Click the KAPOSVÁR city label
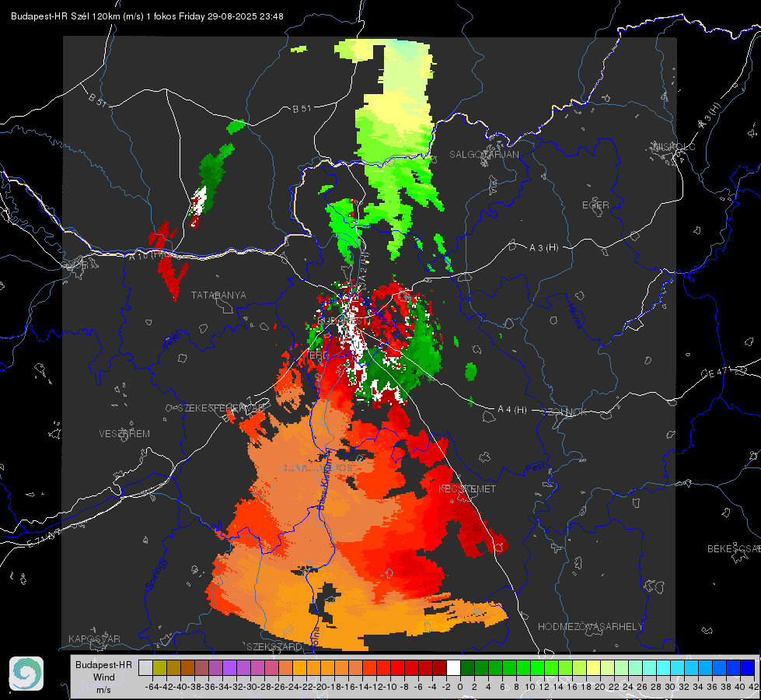The height and width of the screenshot is (700, 761). click(x=94, y=639)
